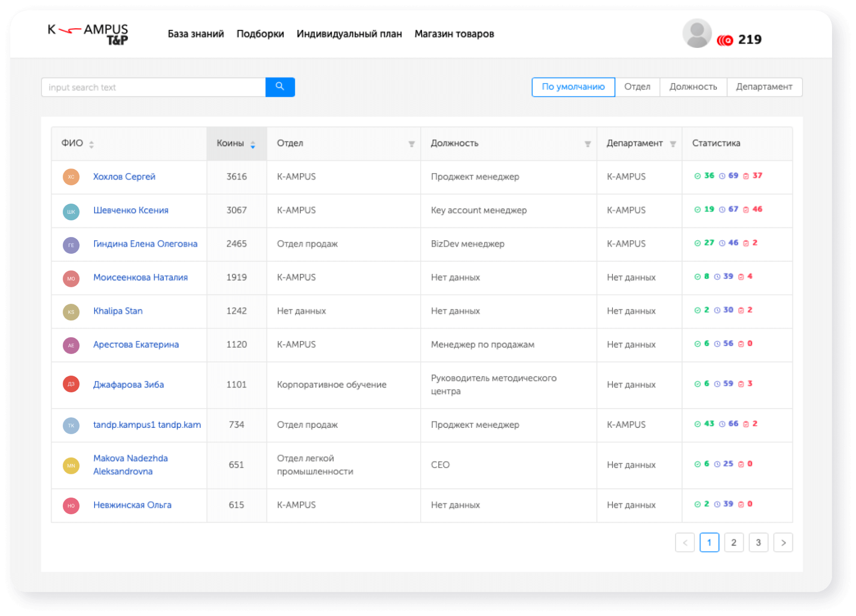Select the Должность grouping option
The width and height of the screenshot is (856, 616).
click(x=693, y=87)
